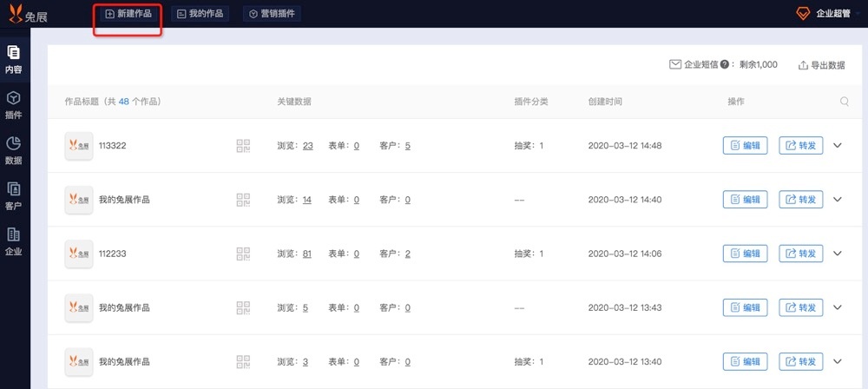Open 表单 count 0 for work 113322
The image size is (868, 389).
pos(357,146)
